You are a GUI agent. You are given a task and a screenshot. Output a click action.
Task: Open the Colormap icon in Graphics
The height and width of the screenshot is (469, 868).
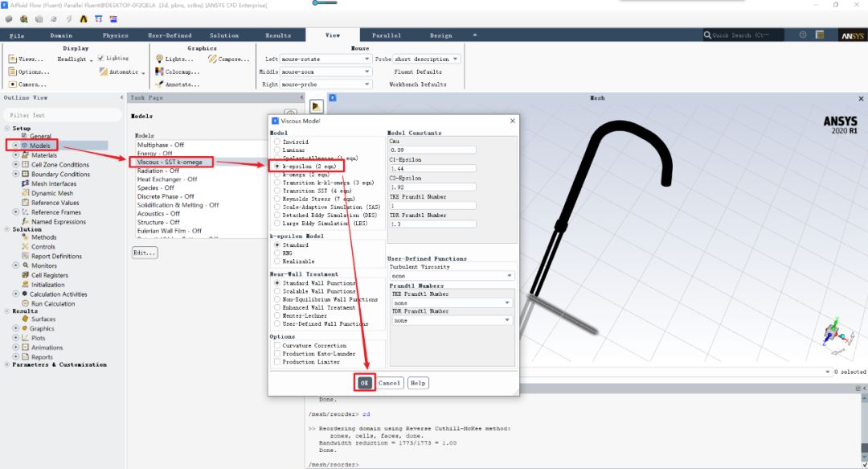[x=159, y=72]
